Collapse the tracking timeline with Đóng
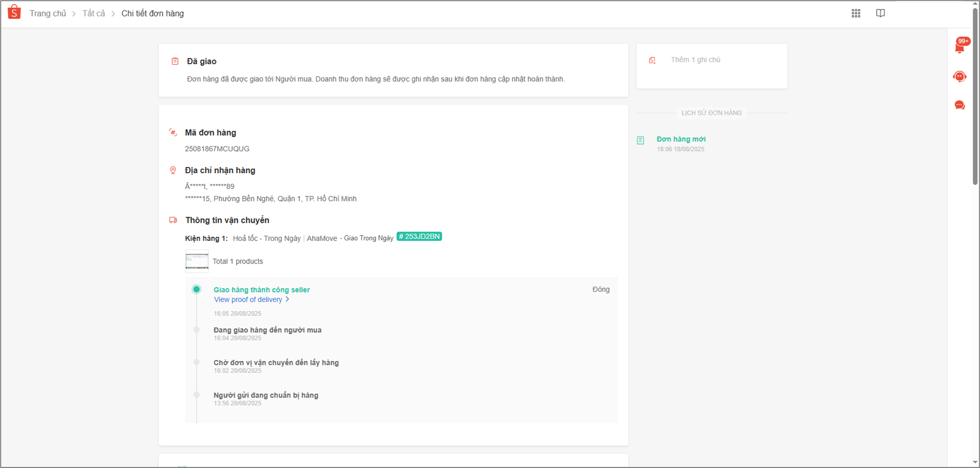This screenshot has height=468, width=980. pos(601,289)
